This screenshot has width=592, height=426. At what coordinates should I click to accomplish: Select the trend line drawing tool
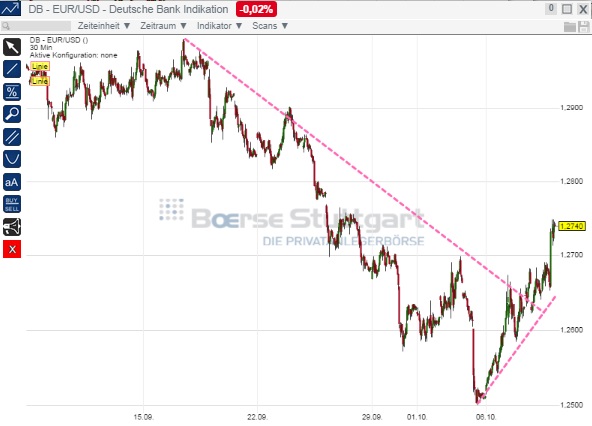12,69
